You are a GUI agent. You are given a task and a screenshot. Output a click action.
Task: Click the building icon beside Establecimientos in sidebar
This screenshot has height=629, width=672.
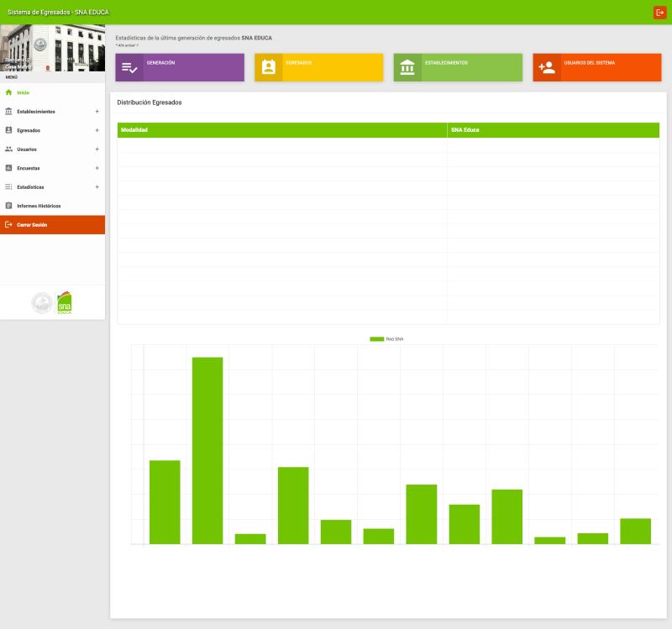tap(8, 112)
